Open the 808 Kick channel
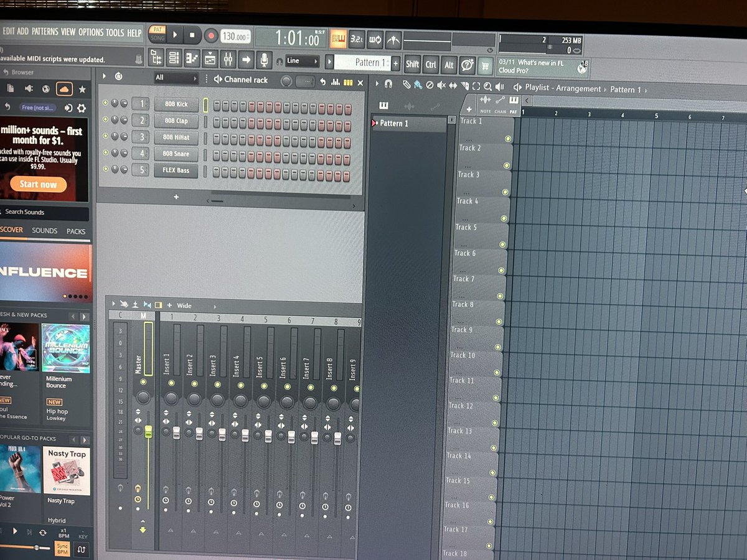Screen dimensions: 747x560 (177, 104)
